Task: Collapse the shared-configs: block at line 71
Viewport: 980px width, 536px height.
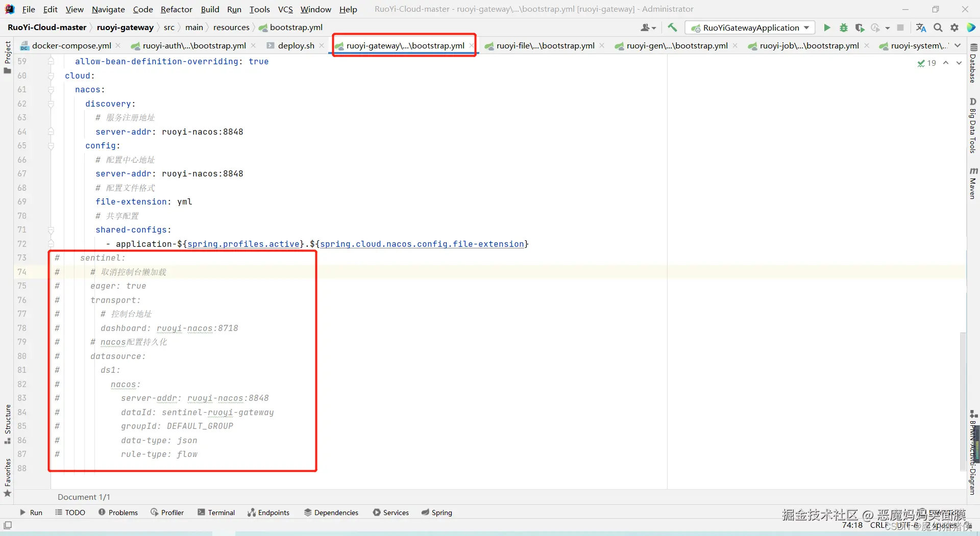Action: [51, 230]
